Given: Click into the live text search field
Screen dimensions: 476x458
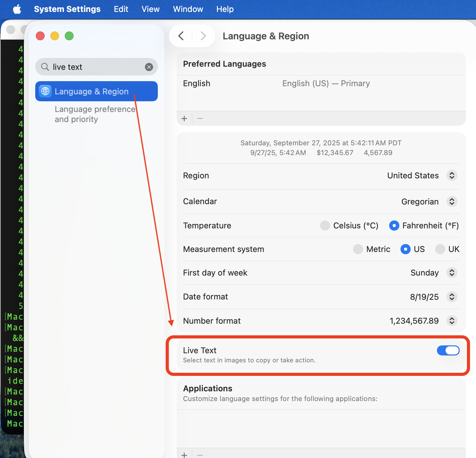Looking at the screenshot, I should tap(97, 67).
